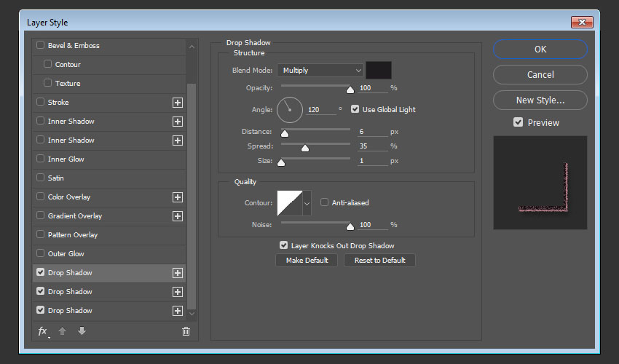619x364 pixels.
Task: Add another Stroke effect with plus icon
Action: 177,103
